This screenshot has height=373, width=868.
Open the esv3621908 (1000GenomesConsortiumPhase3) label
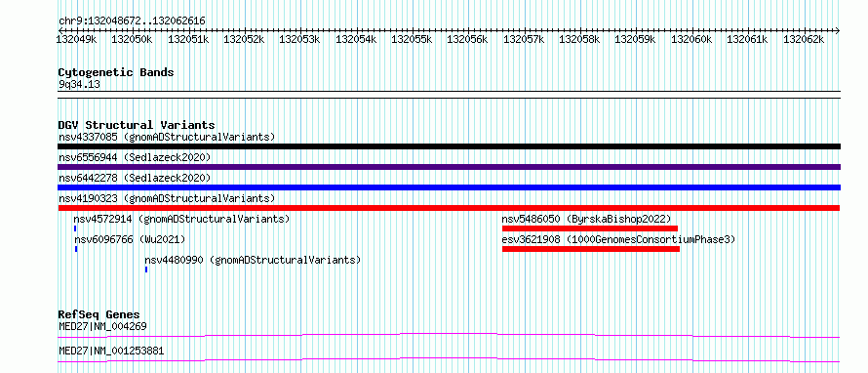click(x=618, y=239)
